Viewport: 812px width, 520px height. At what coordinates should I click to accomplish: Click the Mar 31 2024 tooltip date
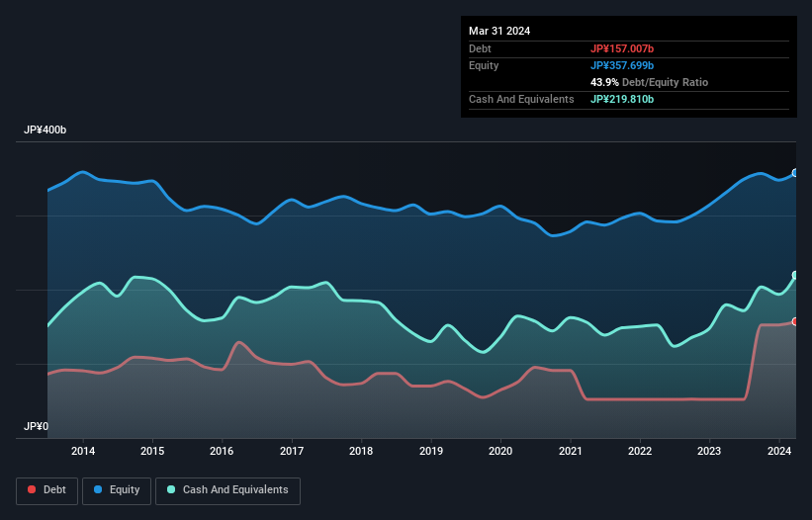pyautogui.click(x=499, y=31)
